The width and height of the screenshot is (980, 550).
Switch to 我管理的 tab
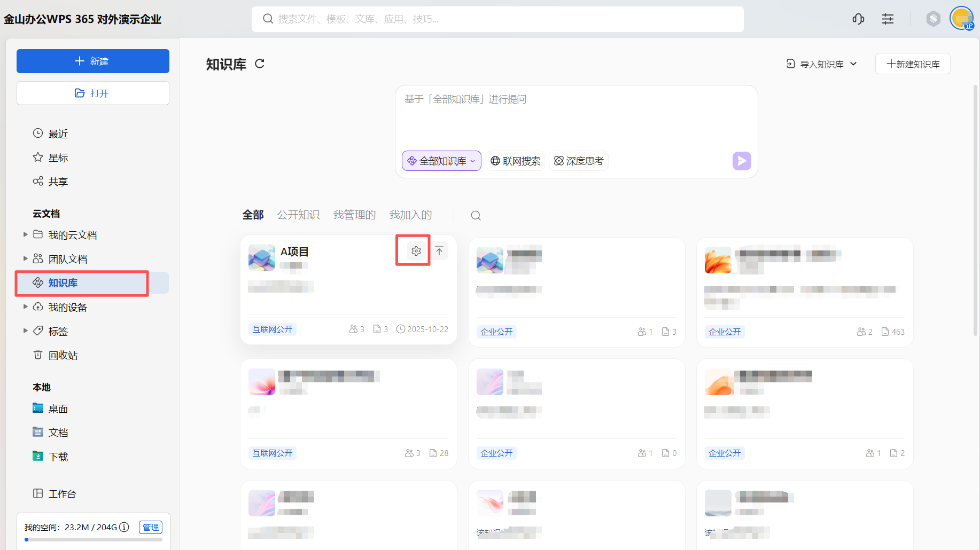(354, 215)
